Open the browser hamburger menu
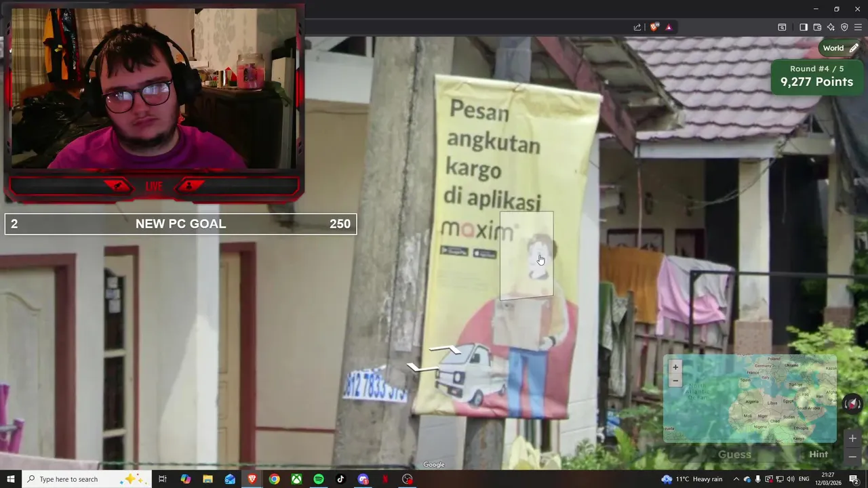The width and height of the screenshot is (868, 488). pos(858,27)
